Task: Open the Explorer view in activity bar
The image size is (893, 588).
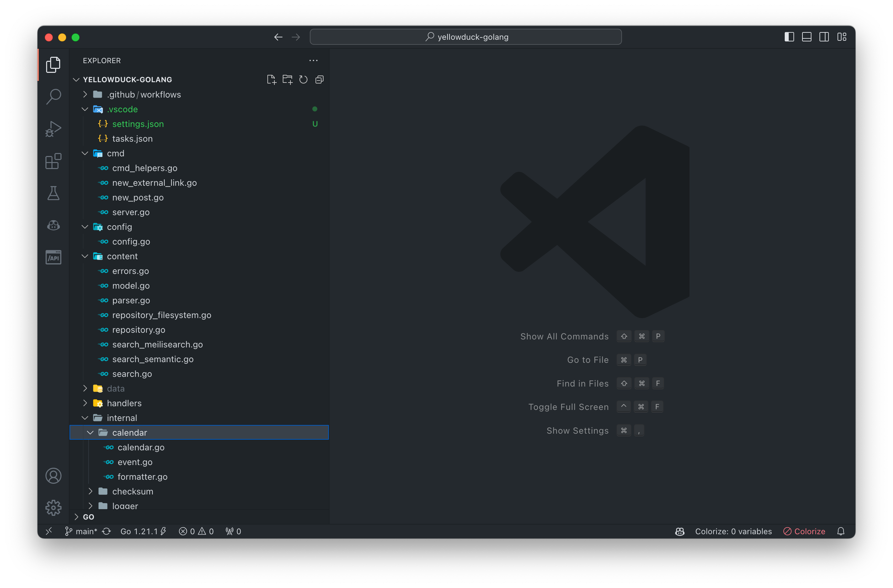Action: click(x=53, y=65)
